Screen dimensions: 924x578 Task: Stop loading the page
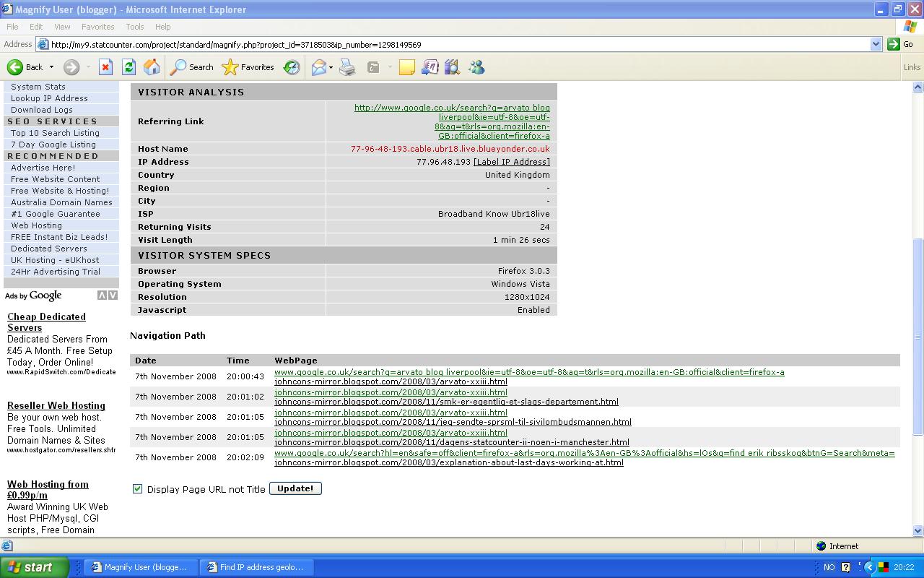[x=105, y=67]
